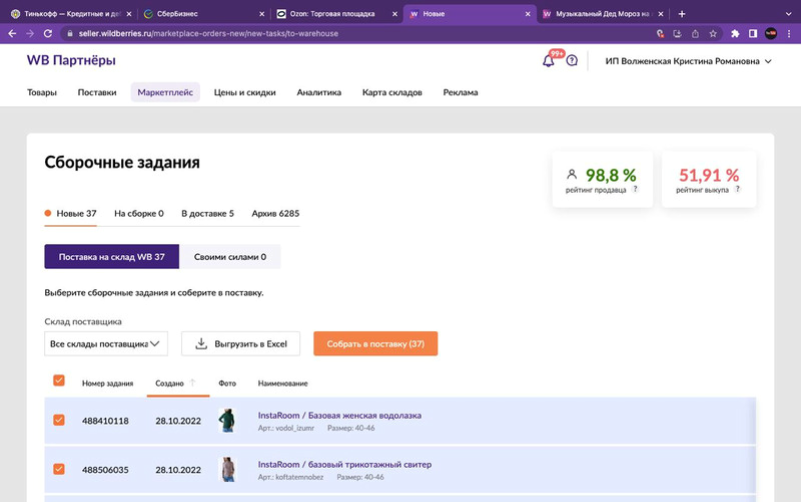This screenshot has height=502, width=801.
Task: Toggle the browser side panel icon
Action: pyautogui.click(x=752, y=34)
